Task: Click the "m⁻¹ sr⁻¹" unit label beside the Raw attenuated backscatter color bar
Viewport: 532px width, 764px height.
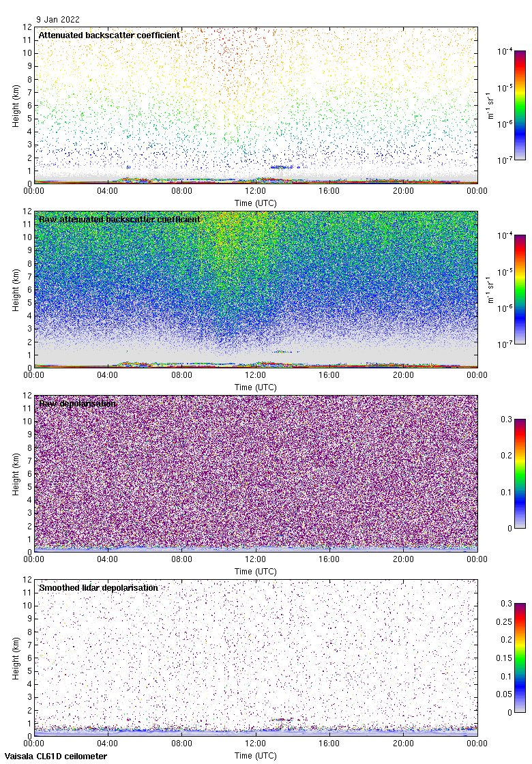Action: (x=490, y=290)
